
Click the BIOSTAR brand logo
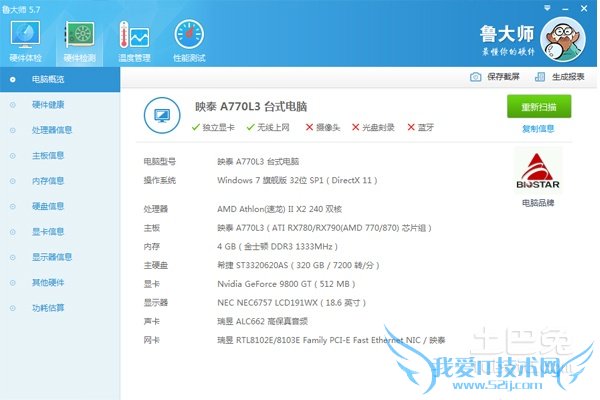(x=538, y=171)
